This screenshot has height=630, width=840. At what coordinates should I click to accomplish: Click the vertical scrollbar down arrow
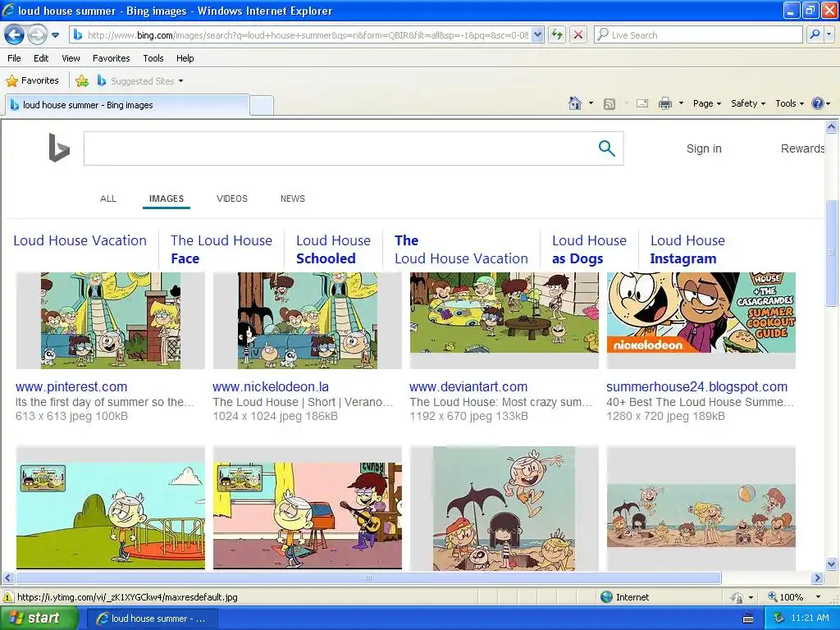pyautogui.click(x=832, y=564)
